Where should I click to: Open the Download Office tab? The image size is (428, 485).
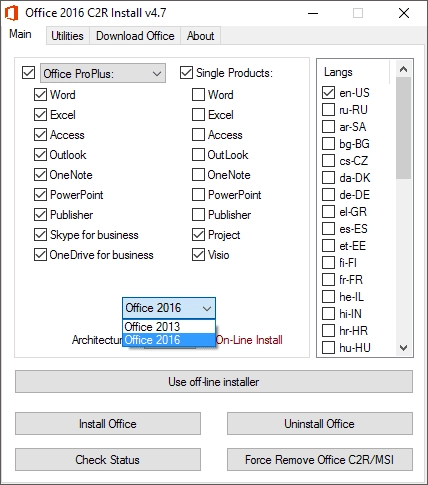135,36
